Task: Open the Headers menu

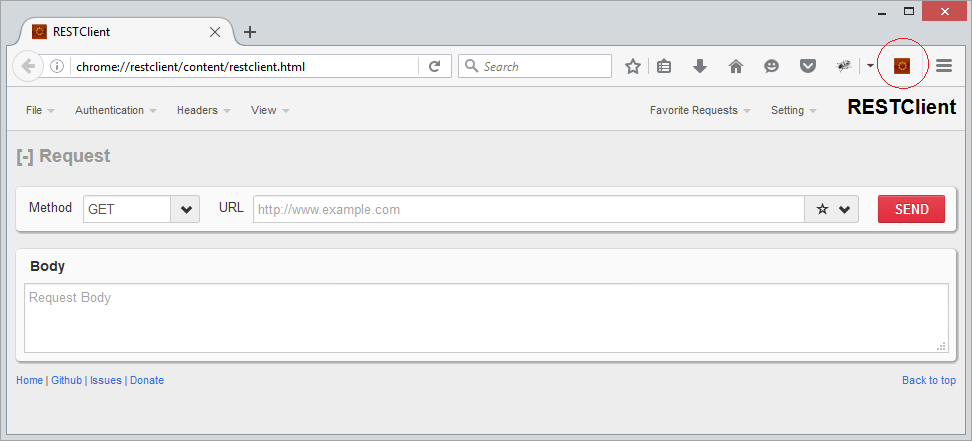Action: pos(203,110)
